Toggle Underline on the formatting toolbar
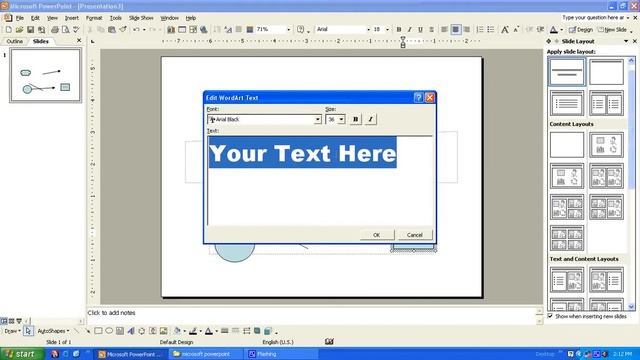 click(420, 29)
